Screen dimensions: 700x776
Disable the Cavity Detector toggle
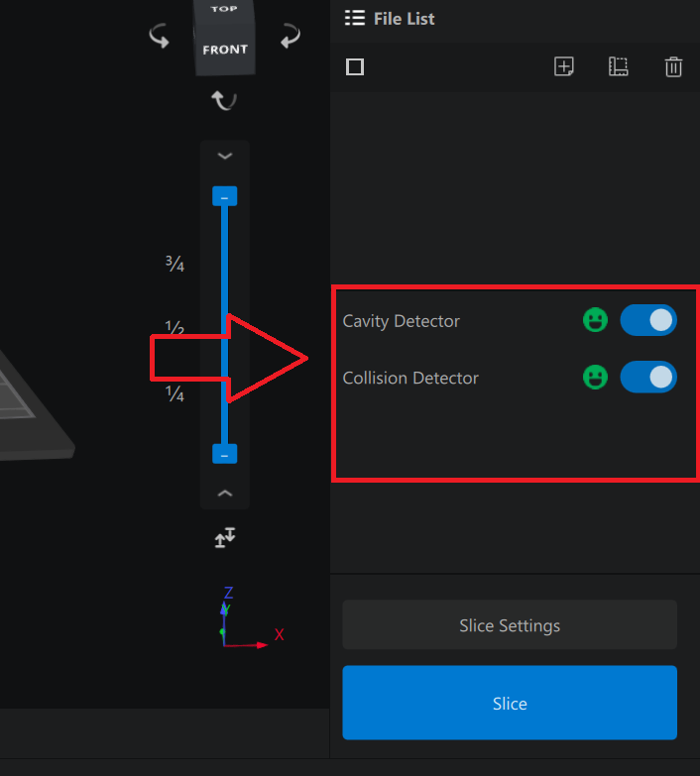(x=648, y=320)
